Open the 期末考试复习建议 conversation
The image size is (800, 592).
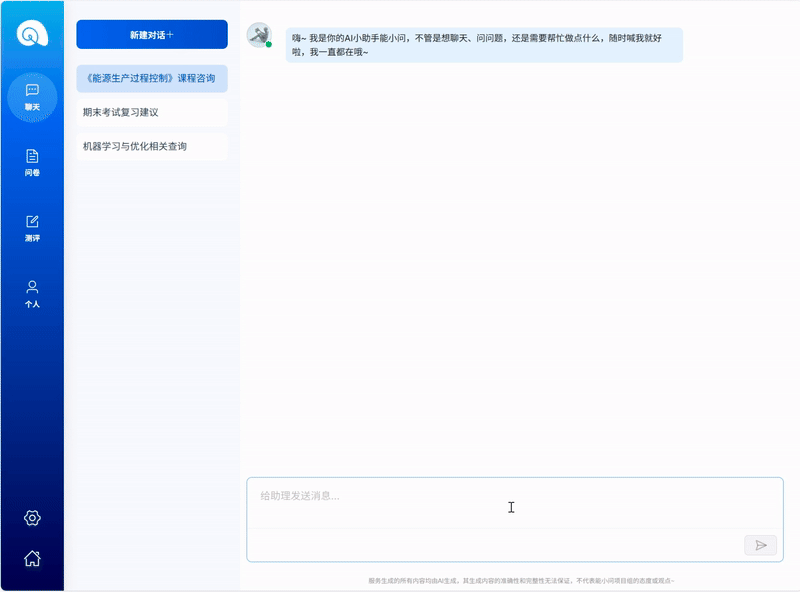[x=151, y=113]
